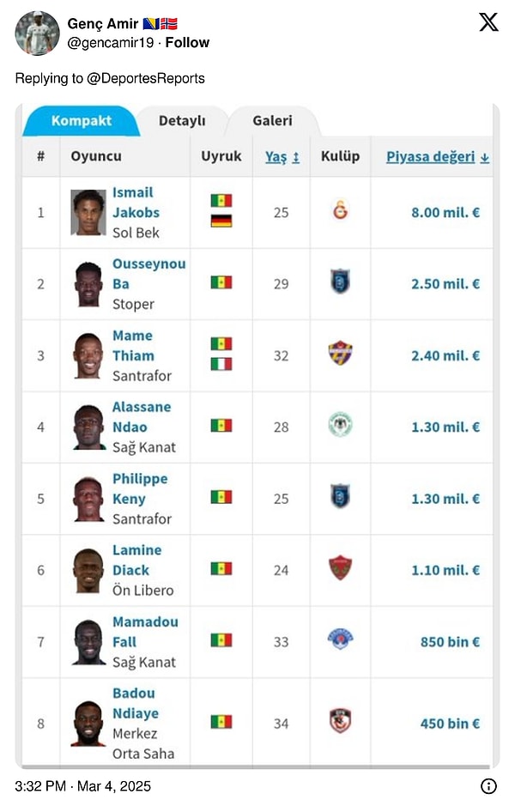The height and width of the screenshot is (812, 515).
Task: Follow the Genç Amir account
Action: click(x=187, y=42)
